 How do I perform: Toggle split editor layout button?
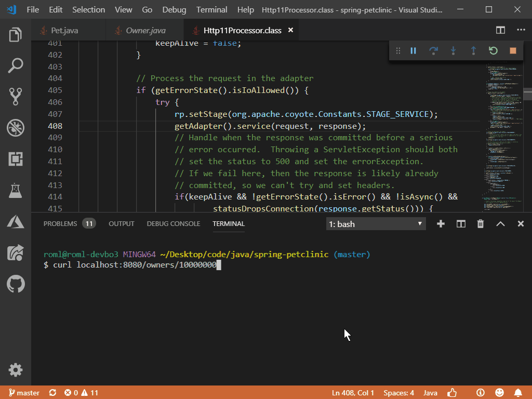click(500, 30)
